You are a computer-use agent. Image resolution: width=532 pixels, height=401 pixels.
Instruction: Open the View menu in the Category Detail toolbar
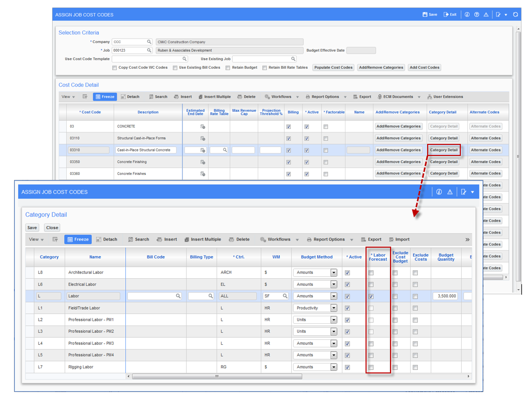36,240
